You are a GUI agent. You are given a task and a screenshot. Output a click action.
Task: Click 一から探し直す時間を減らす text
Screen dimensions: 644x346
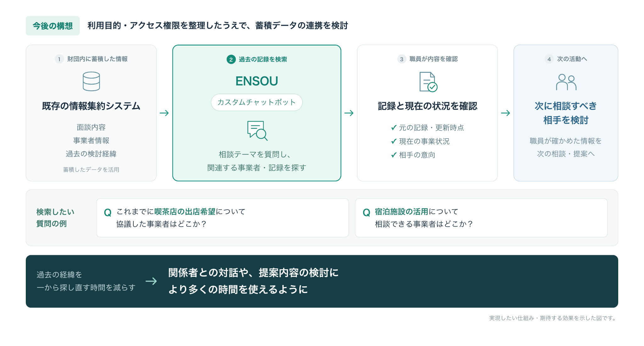coord(86,288)
